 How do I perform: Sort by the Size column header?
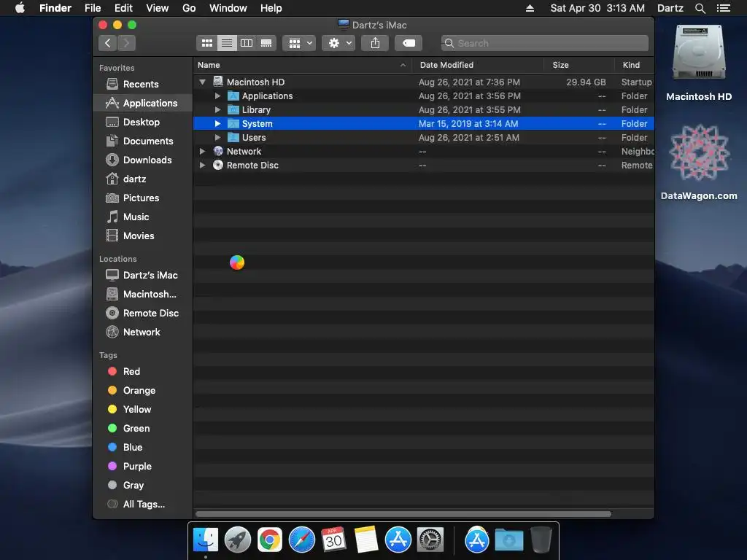click(578, 65)
